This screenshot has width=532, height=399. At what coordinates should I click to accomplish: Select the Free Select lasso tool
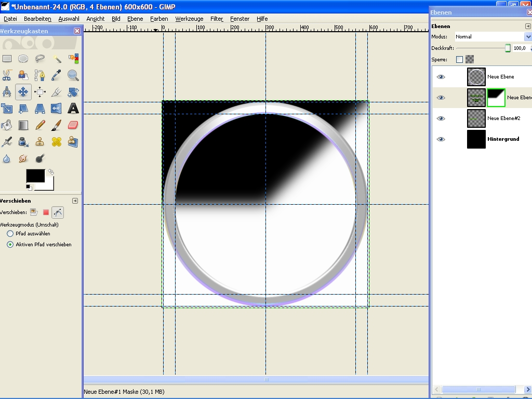coord(39,59)
